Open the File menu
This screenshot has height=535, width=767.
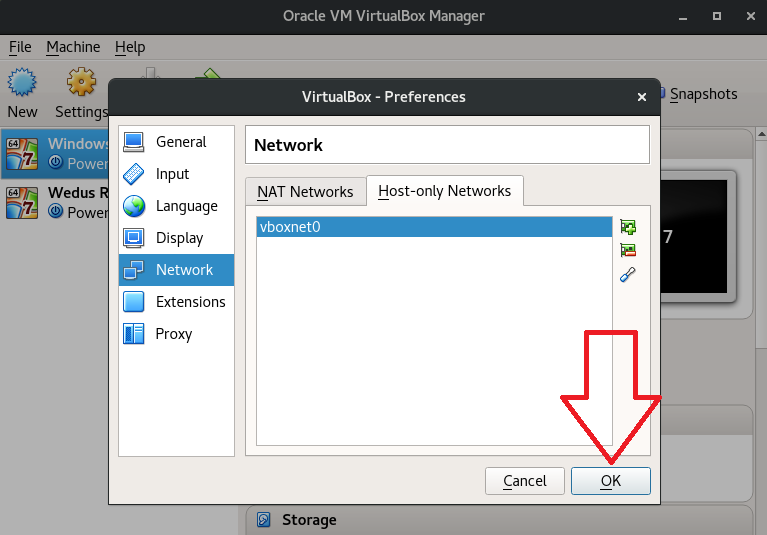[20, 47]
